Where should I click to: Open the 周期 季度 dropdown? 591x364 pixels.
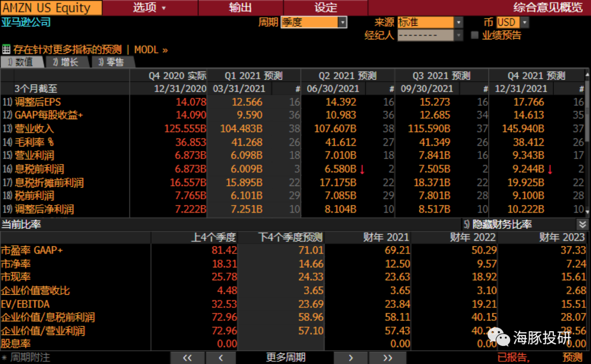click(x=314, y=22)
